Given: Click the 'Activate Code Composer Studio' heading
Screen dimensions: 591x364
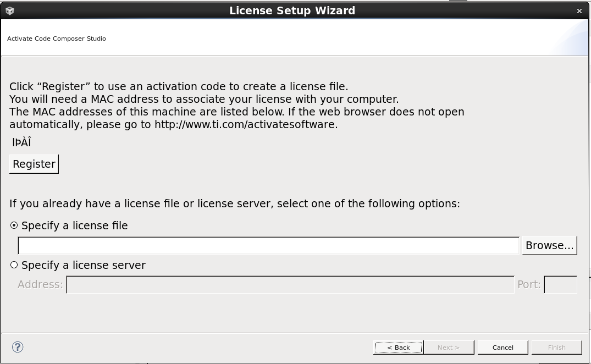Looking at the screenshot, I should pos(57,38).
